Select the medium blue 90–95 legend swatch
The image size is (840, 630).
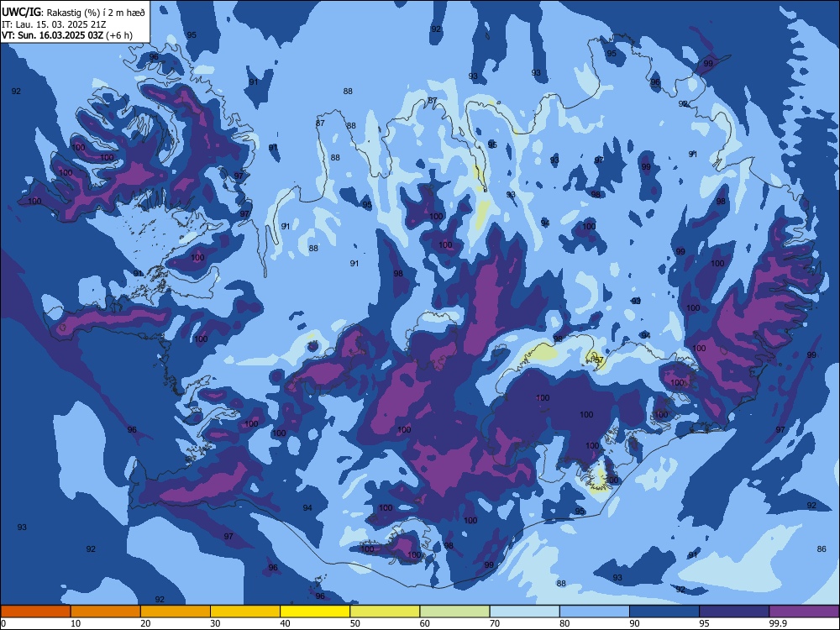coord(664,612)
